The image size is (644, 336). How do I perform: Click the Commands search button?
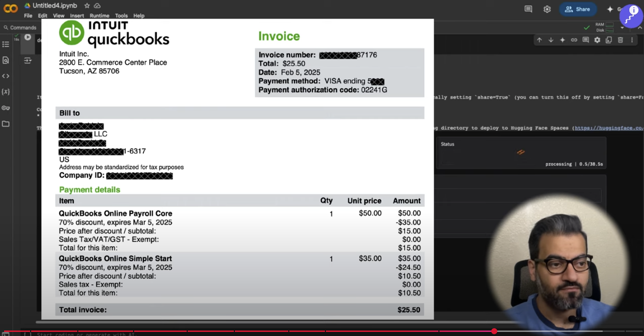pyautogui.click(x=20, y=27)
